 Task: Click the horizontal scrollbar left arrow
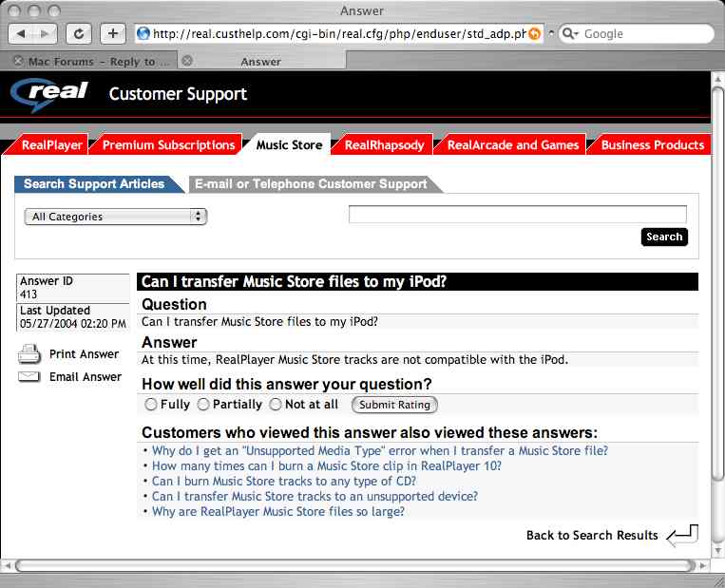pyautogui.click(x=7, y=566)
